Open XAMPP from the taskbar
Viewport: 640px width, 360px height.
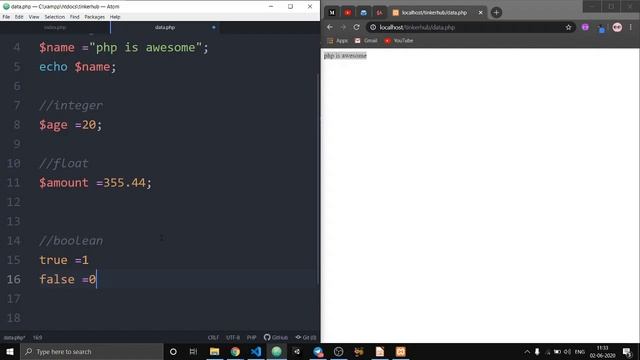pos(400,351)
